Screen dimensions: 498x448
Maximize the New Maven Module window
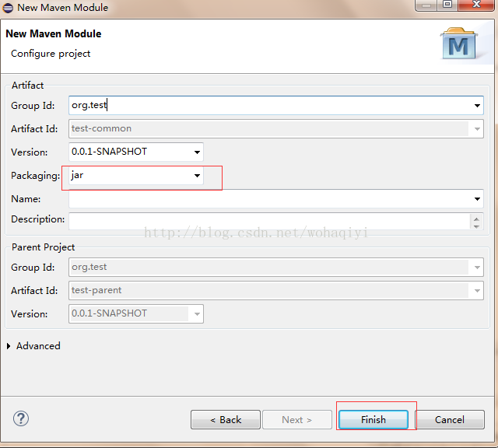point(447,5)
